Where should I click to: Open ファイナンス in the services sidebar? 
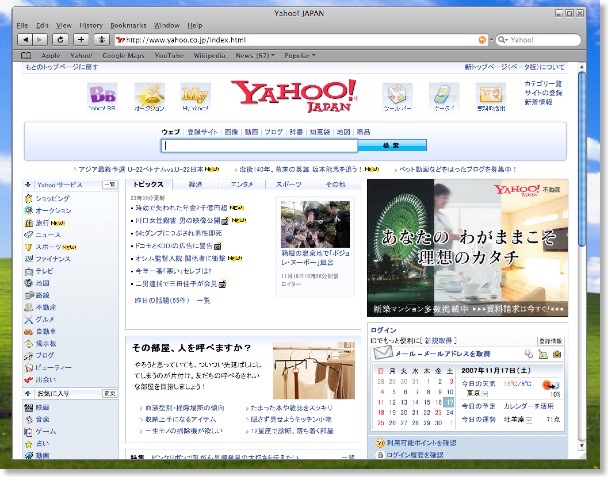coord(53,259)
